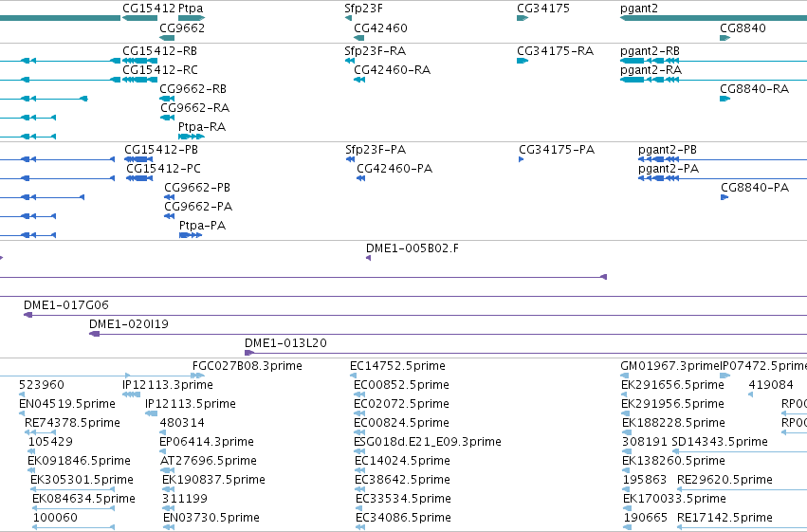807x532 pixels.
Task: Click EST RE29620.5prime
Action: click(x=724, y=481)
